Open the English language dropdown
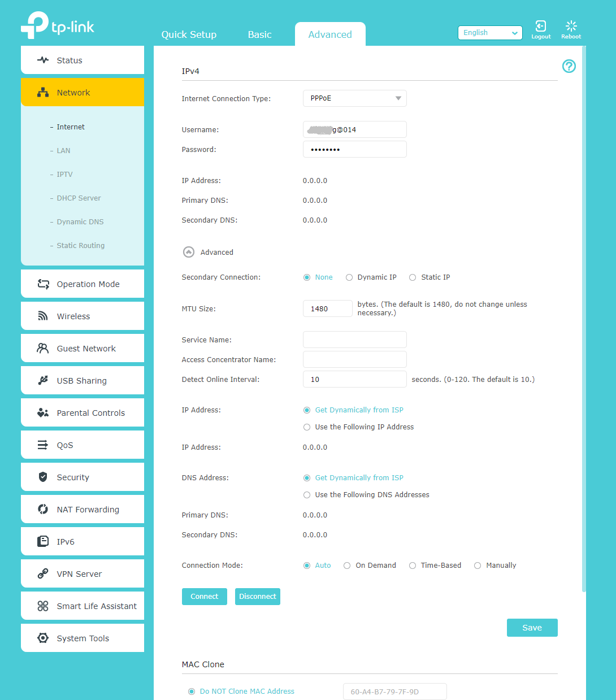Viewport: 616px width, 700px height. [x=490, y=33]
